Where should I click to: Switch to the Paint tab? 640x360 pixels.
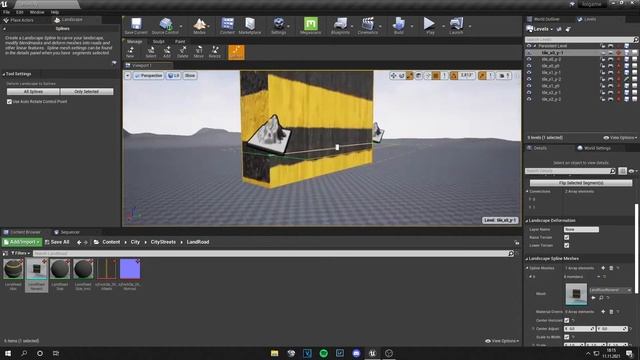180,41
